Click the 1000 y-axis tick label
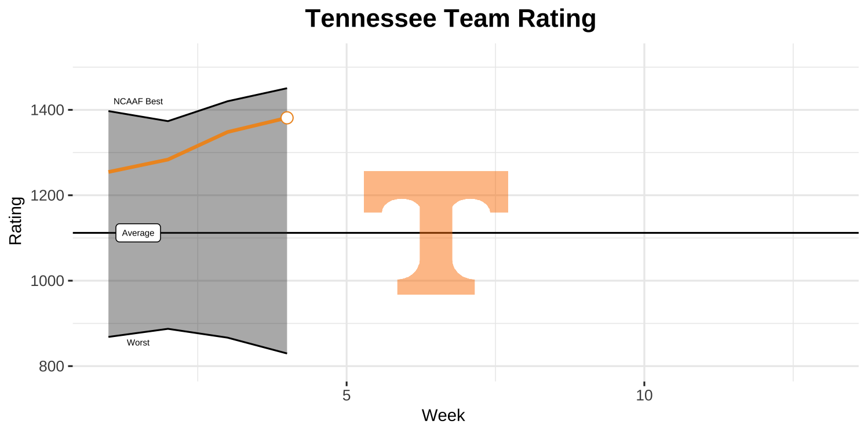 [47, 281]
